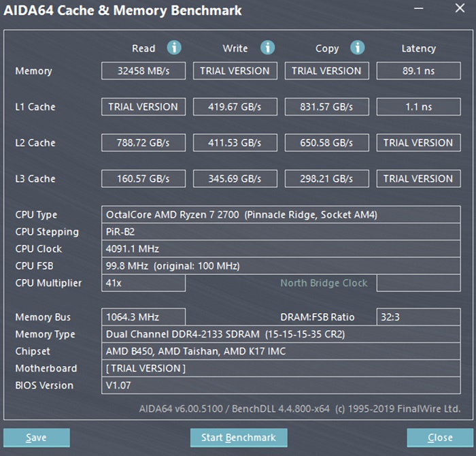Click the CPU Clock label

pyautogui.click(x=39, y=249)
